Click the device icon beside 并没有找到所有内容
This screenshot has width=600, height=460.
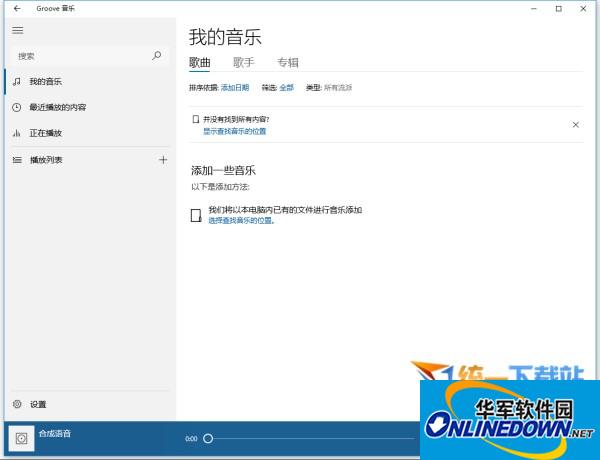pos(196,119)
